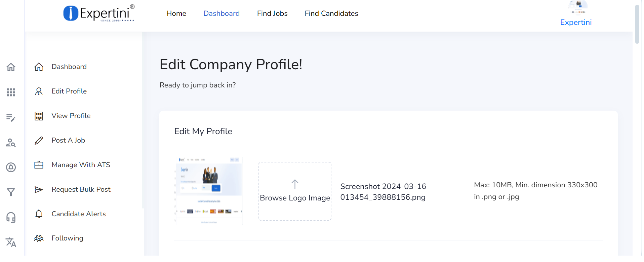This screenshot has width=644, height=262.
Task: Click the Max: 10MB dimension hint text
Action: (535, 191)
